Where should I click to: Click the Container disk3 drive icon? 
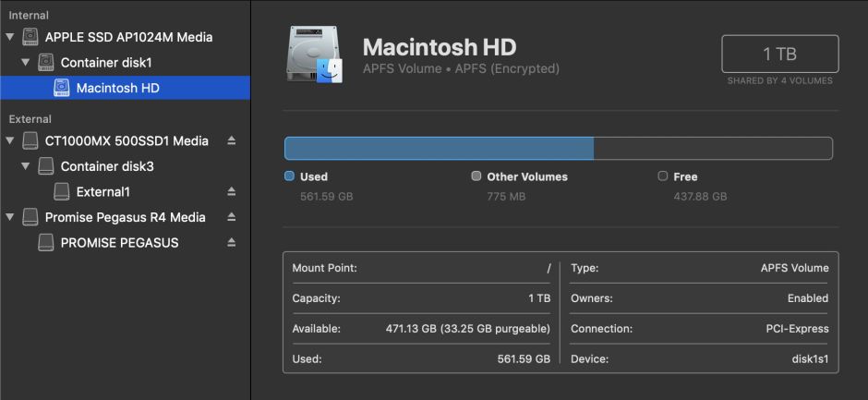point(46,166)
